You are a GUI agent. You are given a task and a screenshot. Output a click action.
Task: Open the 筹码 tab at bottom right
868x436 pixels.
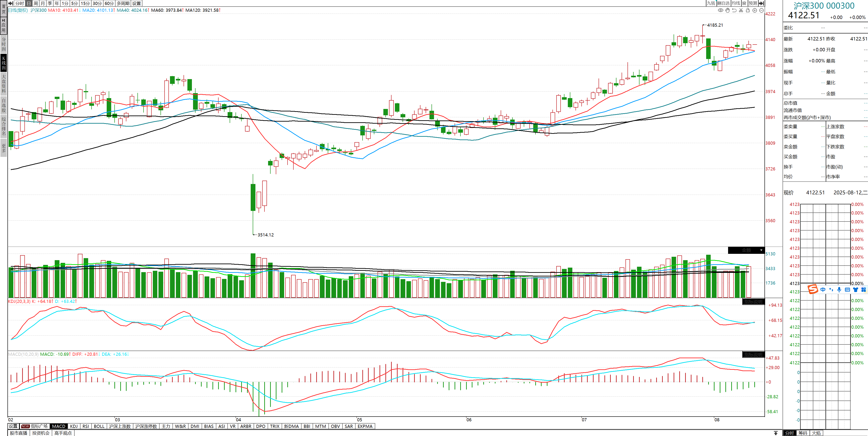(803, 433)
